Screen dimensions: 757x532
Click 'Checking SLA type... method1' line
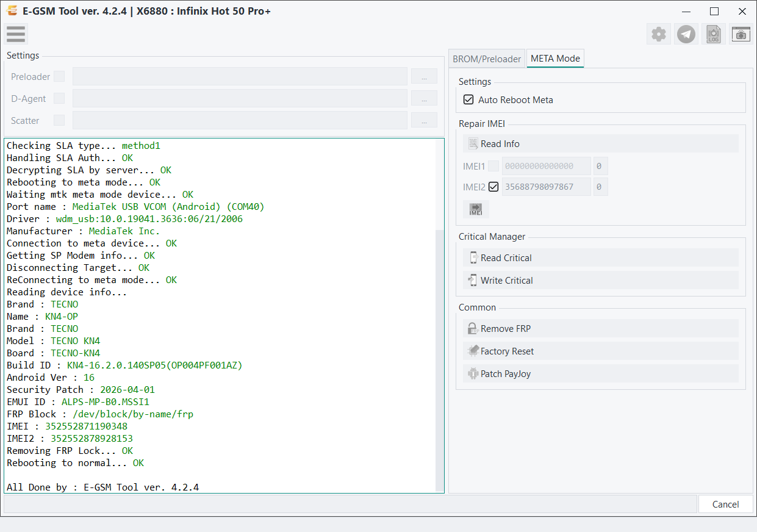coord(83,146)
